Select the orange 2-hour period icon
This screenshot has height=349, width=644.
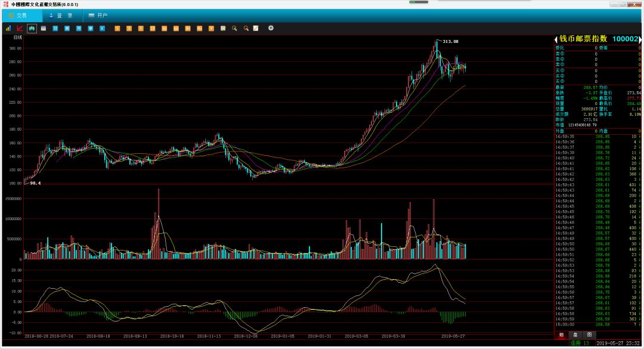pos(188,29)
